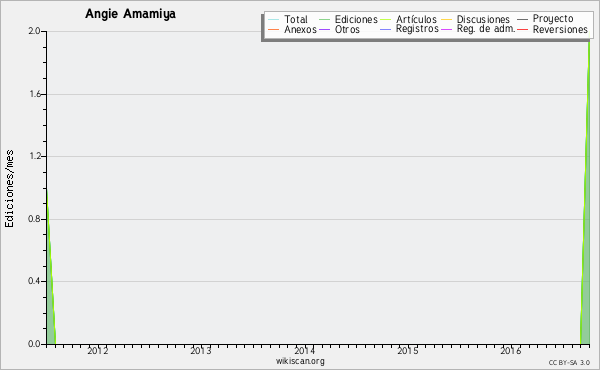Click the 2012 x-axis label
This screenshot has height=370, width=600.
(x=98, y=350)
